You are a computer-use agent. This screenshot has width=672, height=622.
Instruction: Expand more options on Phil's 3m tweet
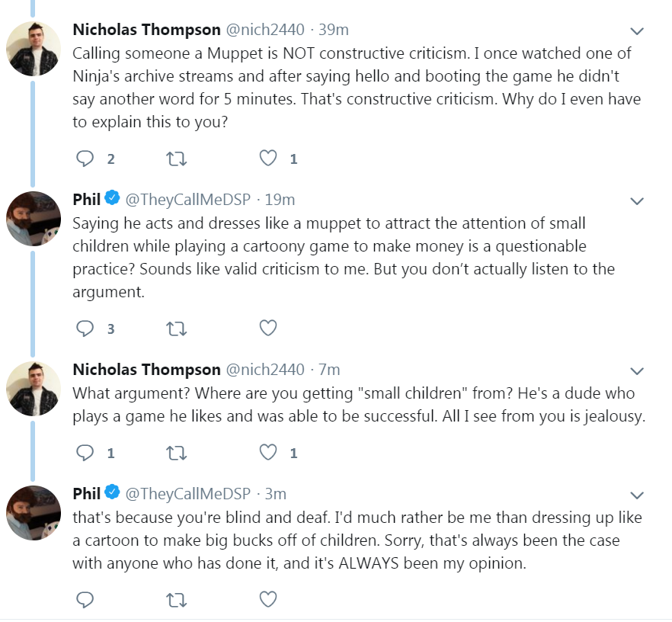[x=637, y=495]
